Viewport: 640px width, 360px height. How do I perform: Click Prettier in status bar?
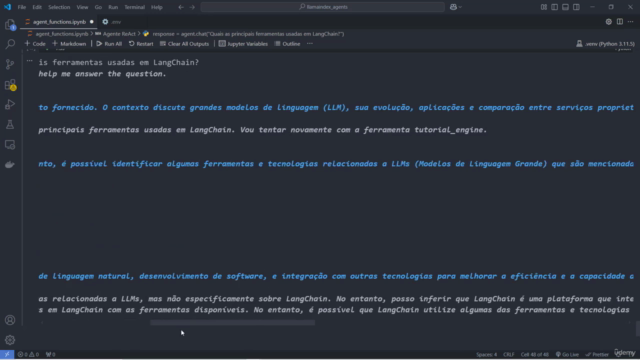[597, 354]
